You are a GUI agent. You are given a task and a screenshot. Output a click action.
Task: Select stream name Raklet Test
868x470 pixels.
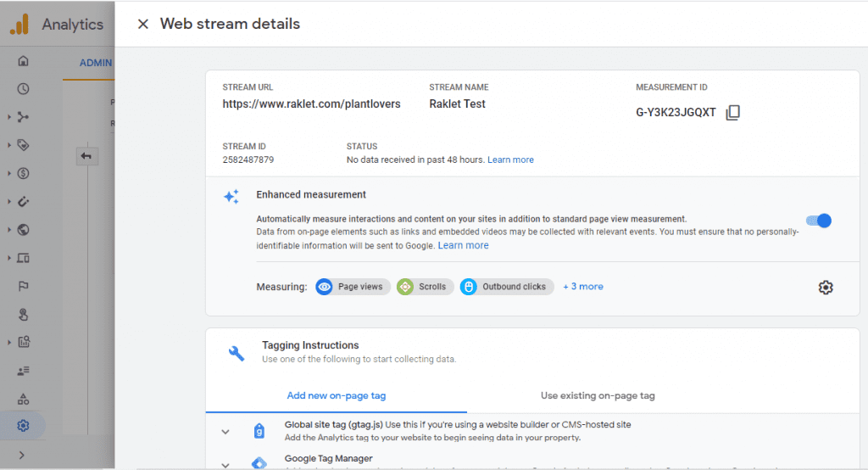pos(457,104)
